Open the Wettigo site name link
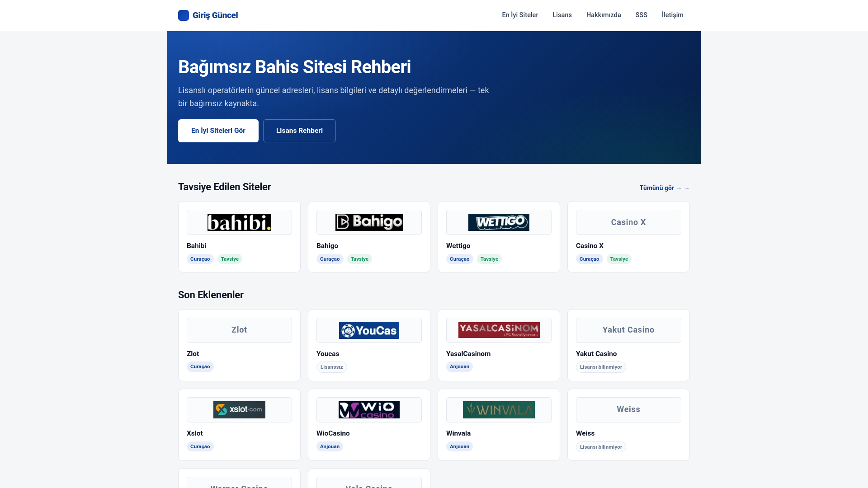This screenshot has width=868, height=488. tap(458, 246)
